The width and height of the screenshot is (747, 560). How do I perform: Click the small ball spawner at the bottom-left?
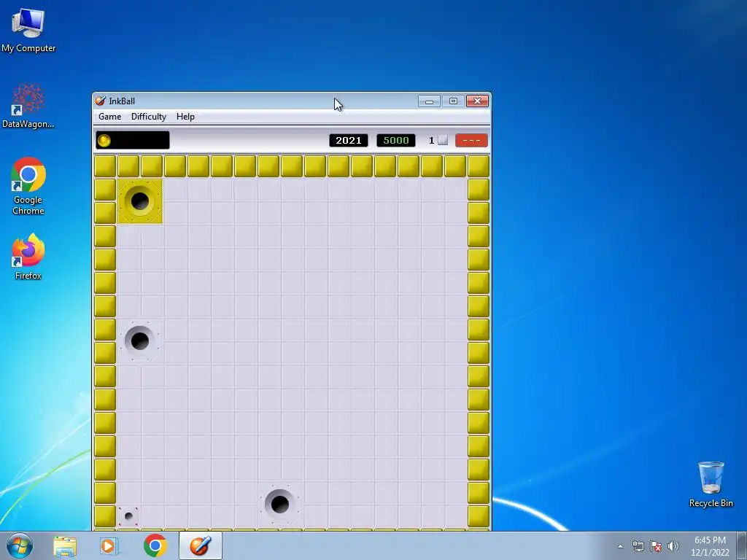pos(128,516)
